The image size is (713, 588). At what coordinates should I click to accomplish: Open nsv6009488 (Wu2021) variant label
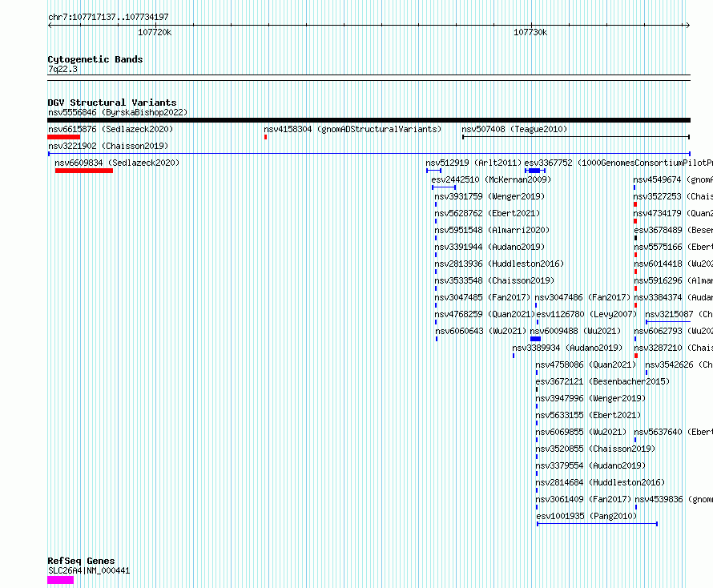point(575,331)
